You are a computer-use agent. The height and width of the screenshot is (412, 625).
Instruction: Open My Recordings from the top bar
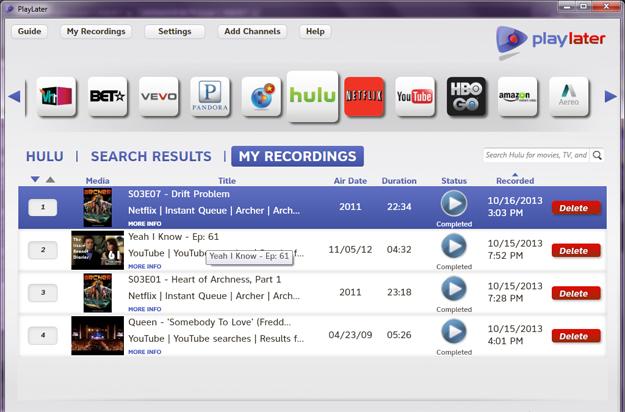click(96, 31)
